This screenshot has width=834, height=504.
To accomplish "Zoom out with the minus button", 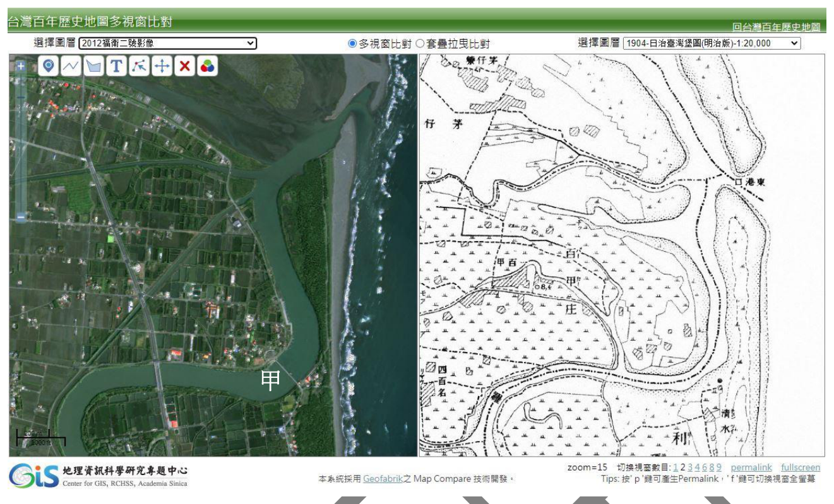I will click(21, 216).
